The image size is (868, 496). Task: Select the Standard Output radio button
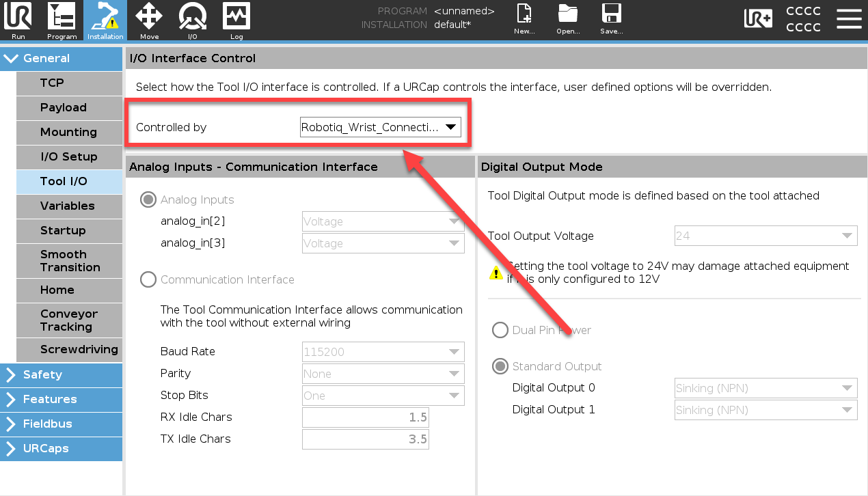coord(500,366)
